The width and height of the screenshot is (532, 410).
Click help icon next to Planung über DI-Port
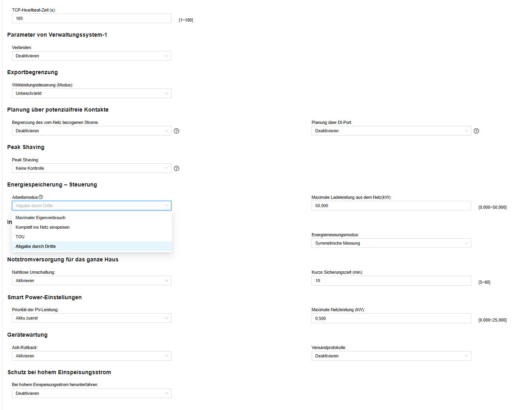click(476, 131)
